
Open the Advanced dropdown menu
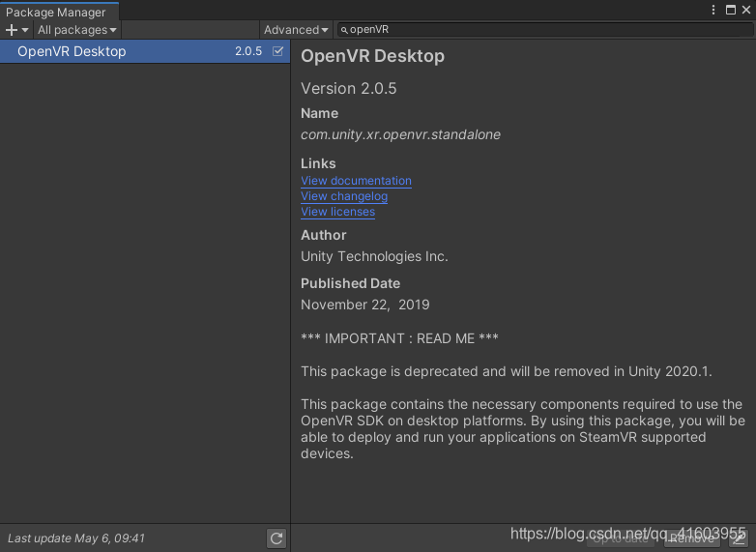point(296,30)
